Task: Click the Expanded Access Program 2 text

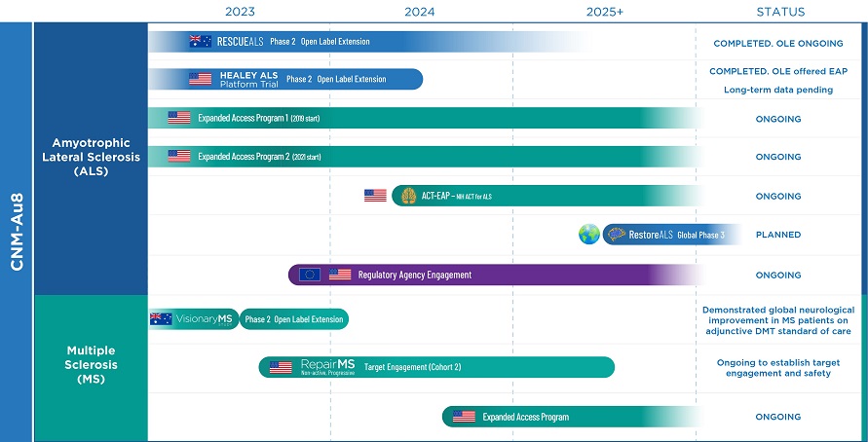Action: (x=259, y=157)
